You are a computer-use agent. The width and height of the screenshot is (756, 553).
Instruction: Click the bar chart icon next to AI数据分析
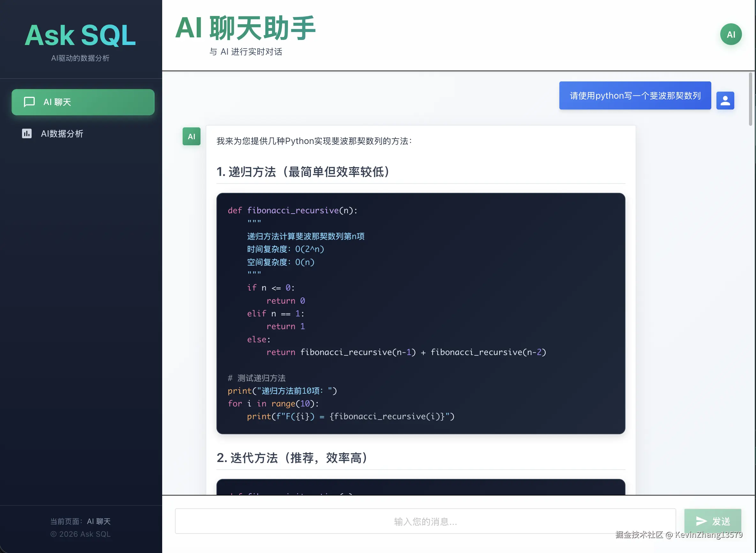tap(27, 133)
